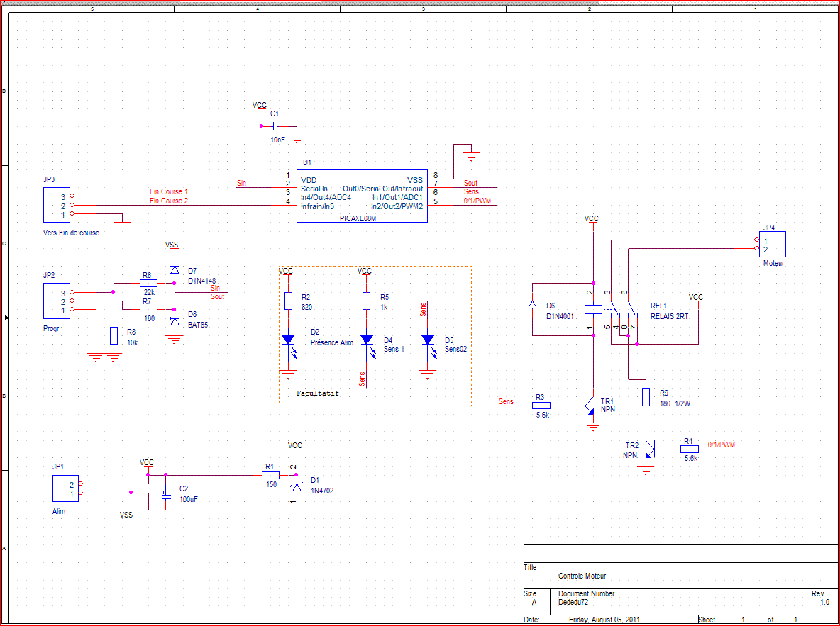840x626 pixels.
Task: Select resistor R1 symbol
Action: (x=270, y=475)
